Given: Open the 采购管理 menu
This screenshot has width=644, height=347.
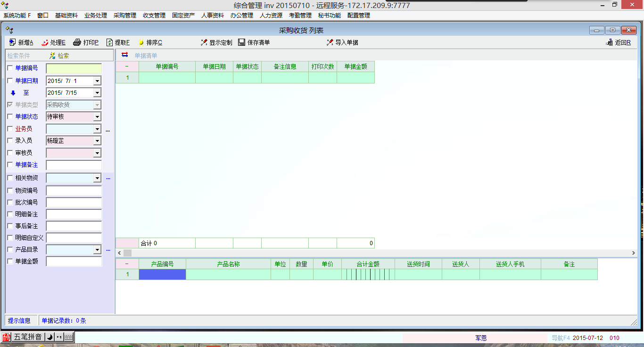Looking at the screenshot, I should pos(124,15).
